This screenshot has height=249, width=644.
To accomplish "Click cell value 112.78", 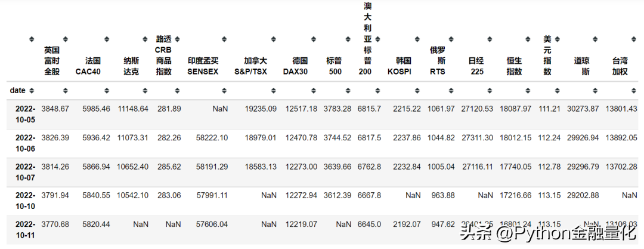I will click(549, 167).
